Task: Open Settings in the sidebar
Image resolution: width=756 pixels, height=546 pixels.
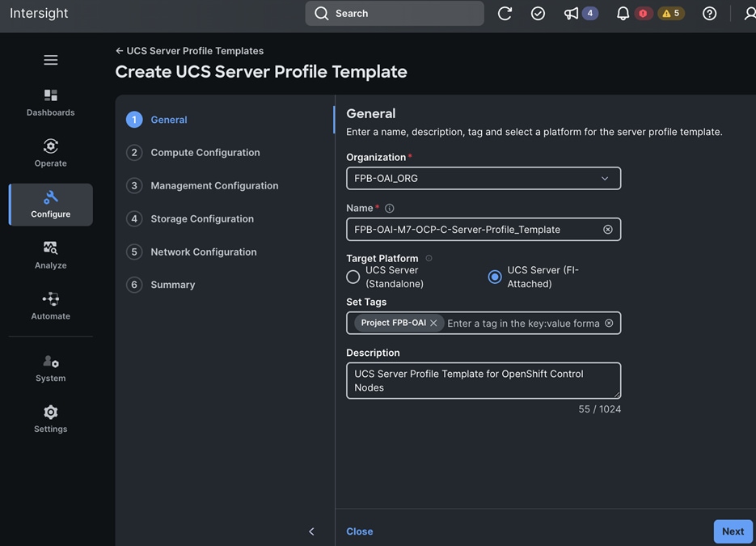Action: 51,419
